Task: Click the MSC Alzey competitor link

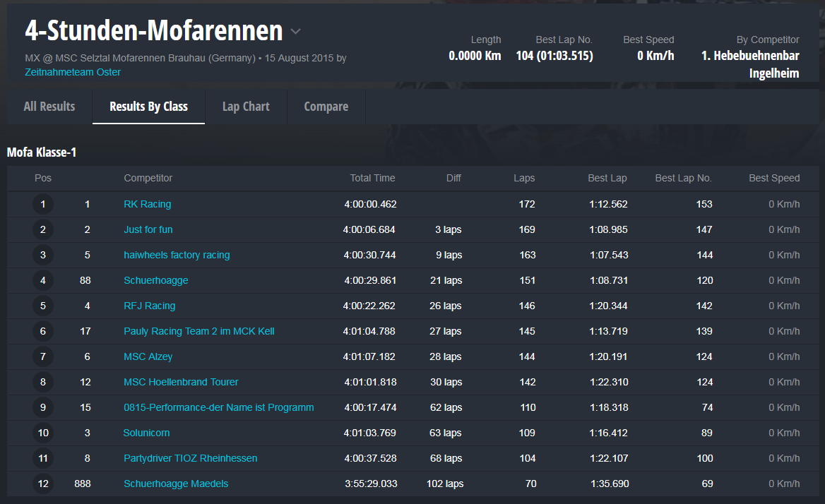Action: coord(148,356)
